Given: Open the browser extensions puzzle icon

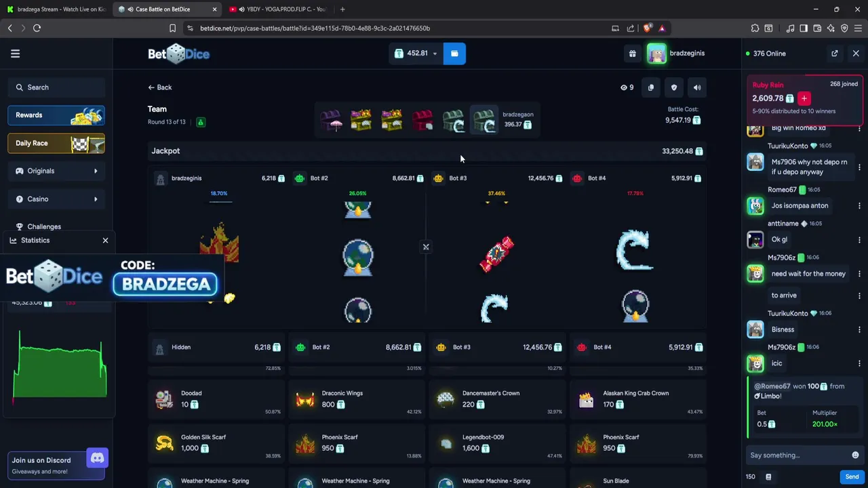Looking at the screenshot, I should tap(755, 28).
